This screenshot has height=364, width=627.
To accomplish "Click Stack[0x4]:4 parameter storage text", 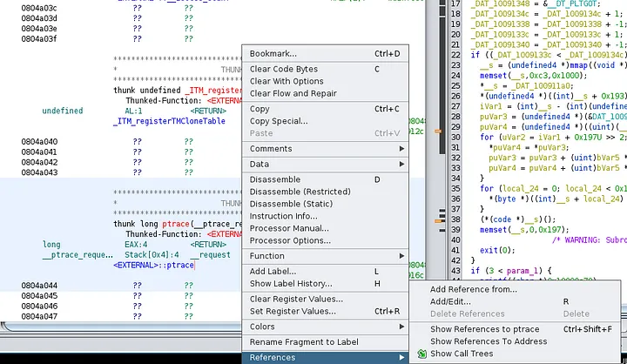I will [x=152, y=255].
